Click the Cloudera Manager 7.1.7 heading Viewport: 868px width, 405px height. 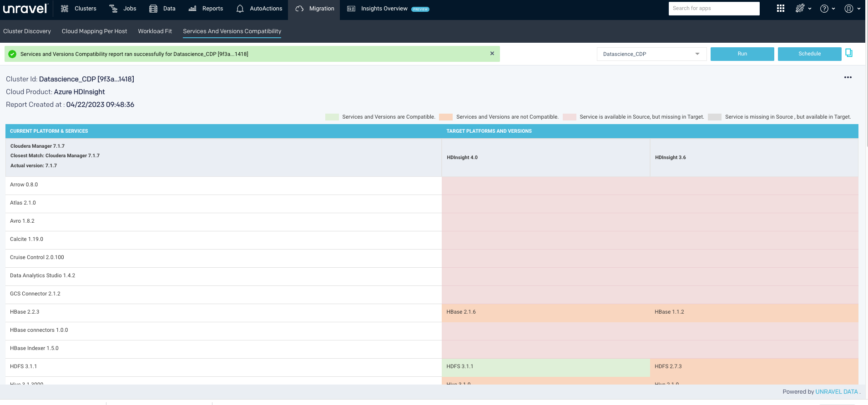(x=37, y=146)
